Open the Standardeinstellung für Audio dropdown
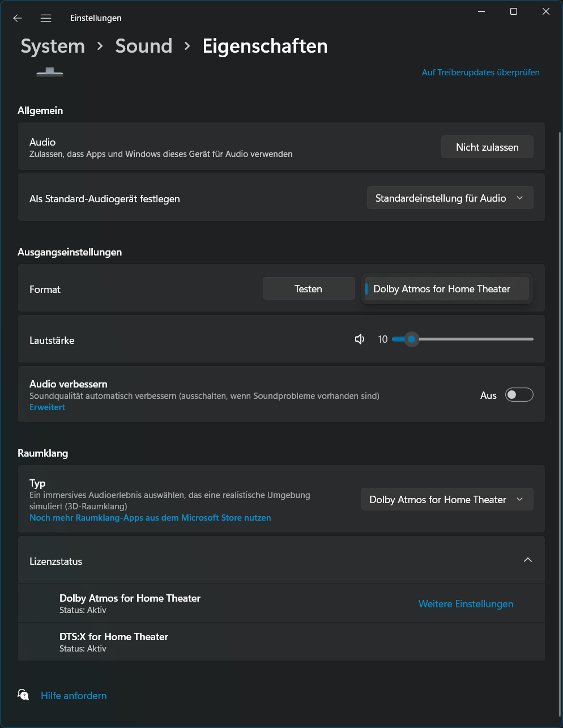Screen dimensions: 563x728 (x=450, y=198)
